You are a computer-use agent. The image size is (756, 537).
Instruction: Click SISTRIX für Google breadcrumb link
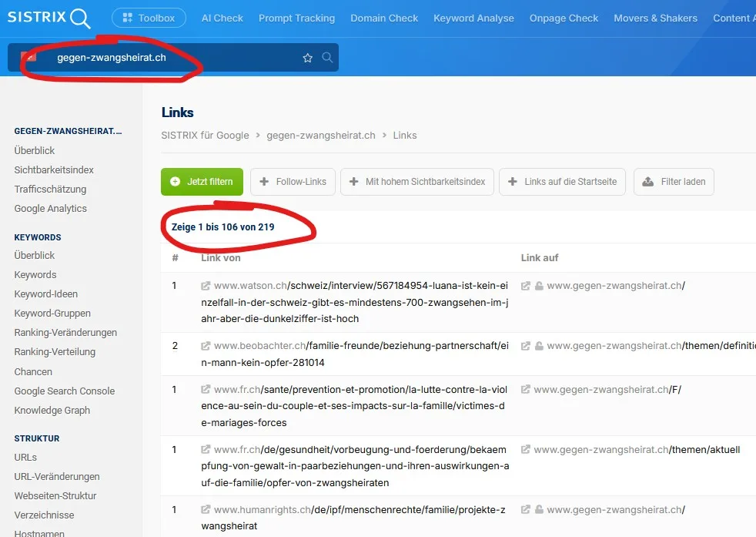[205, 135]
